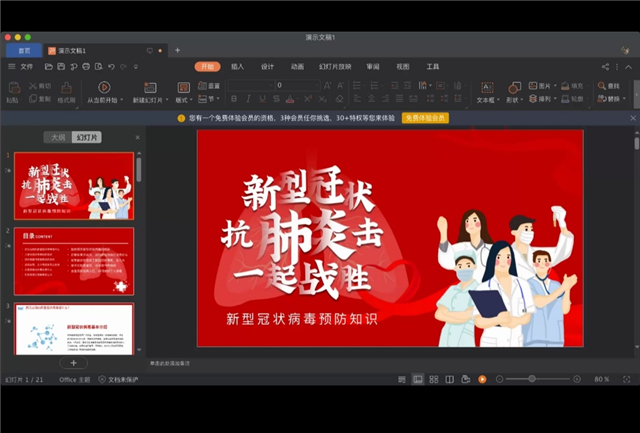The image size is (640, 433).
Task: Click the Undo arrow icon
Action: (111, 67)
